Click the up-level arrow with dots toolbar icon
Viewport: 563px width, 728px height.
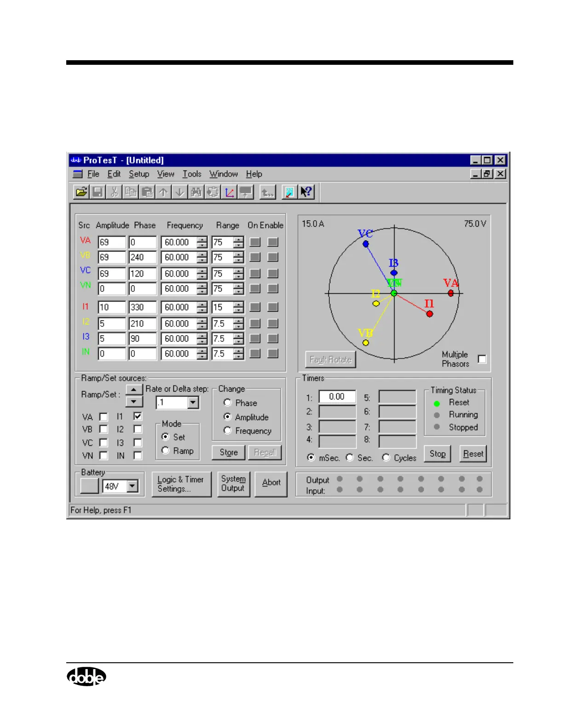(x=267, y=192)
